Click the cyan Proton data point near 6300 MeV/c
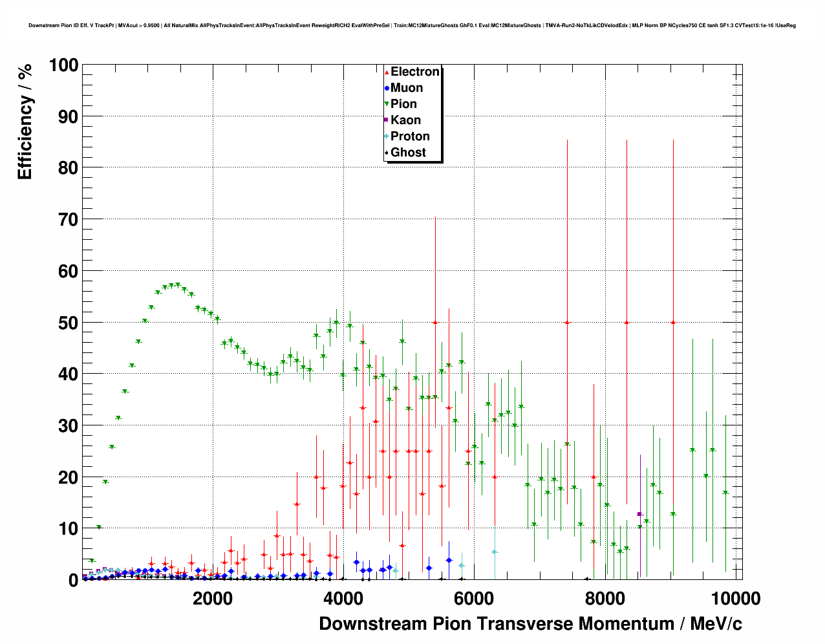Viewport: 825px width, 644px height. (x=495, y=552)
